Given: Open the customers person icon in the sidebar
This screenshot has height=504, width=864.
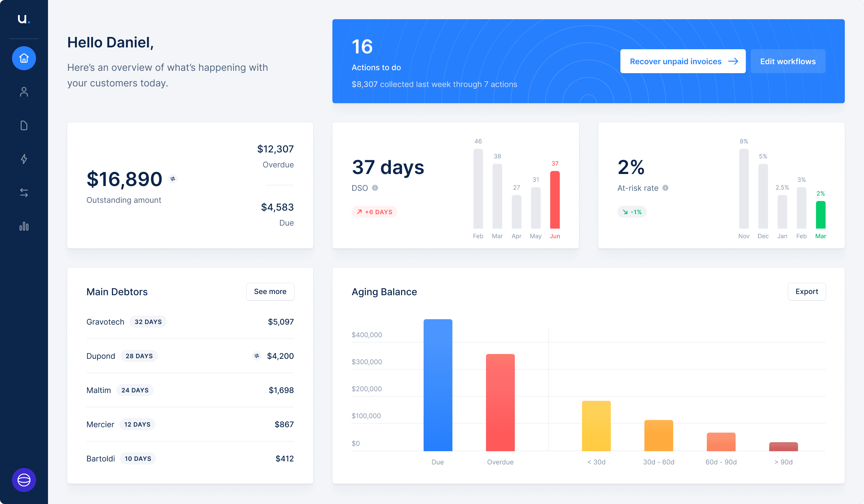Looking at the screenshot, I should 24,92.
